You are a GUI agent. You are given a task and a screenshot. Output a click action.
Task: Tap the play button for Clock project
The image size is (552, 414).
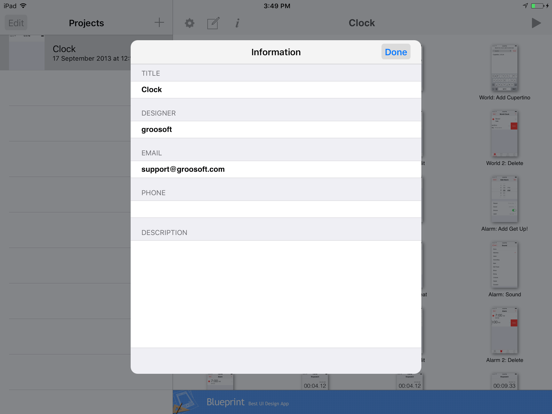point(536,23)
